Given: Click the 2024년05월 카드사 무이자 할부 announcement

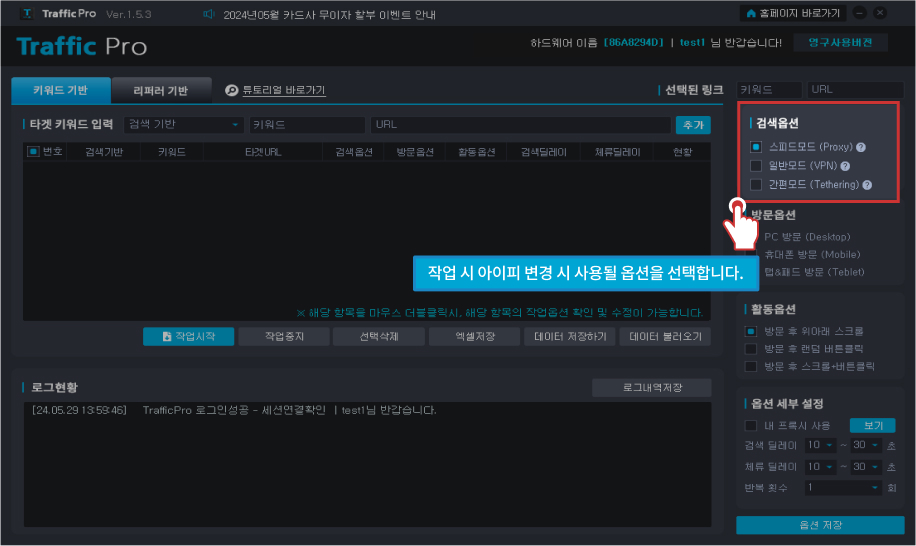Looking at the screenshot, I should point(329,15).
